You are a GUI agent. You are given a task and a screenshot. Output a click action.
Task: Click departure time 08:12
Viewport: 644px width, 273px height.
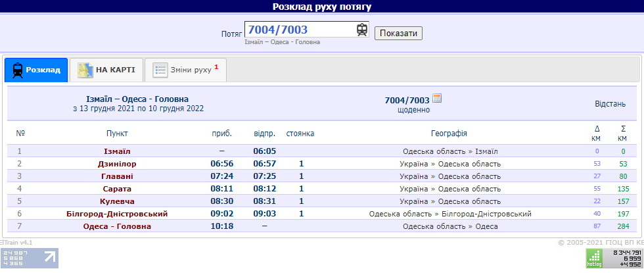click(x=264, y=189)
